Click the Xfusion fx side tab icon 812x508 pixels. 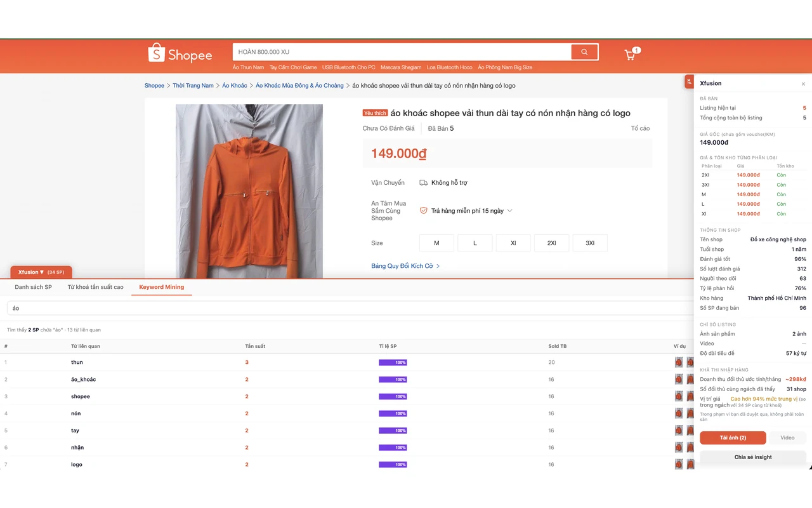689,81
